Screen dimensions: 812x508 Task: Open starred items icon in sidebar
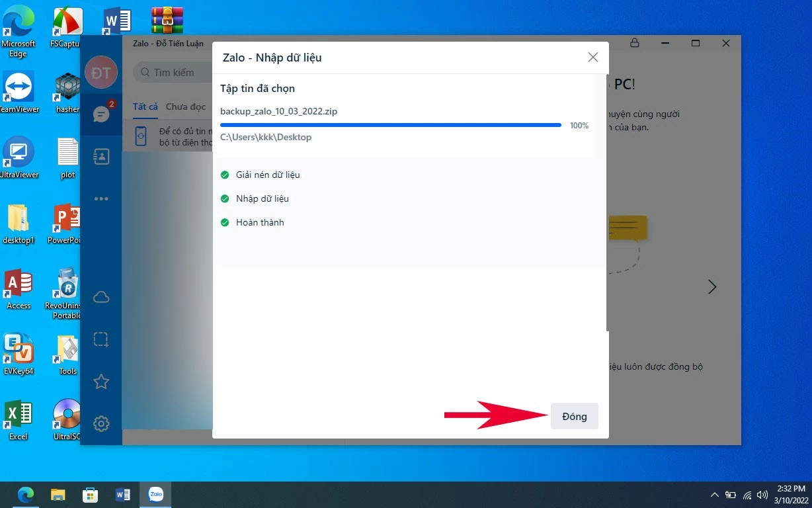[x=101, y=382]
